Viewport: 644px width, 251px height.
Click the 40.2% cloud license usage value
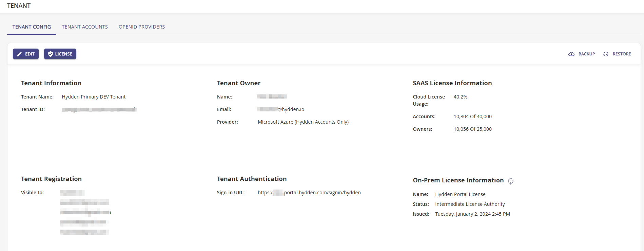tap(460, 97)
